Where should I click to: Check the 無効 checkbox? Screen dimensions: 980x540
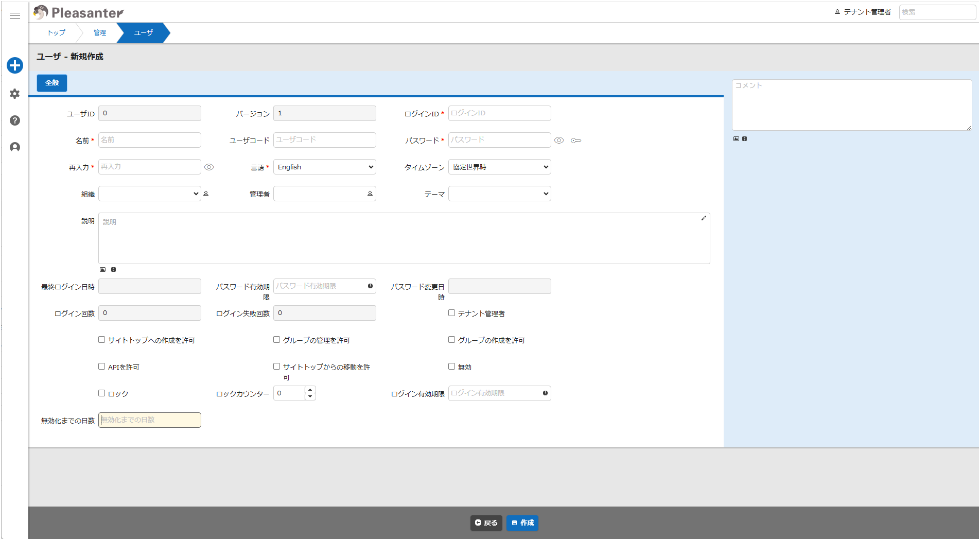click(x=451, y=366)
